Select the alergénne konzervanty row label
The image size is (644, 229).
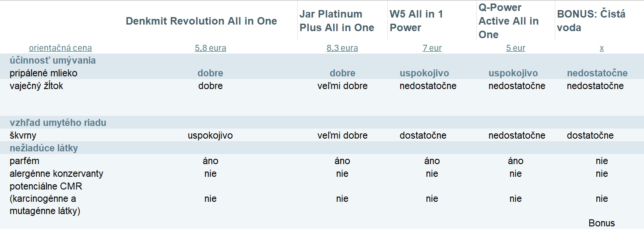[56, 174]
